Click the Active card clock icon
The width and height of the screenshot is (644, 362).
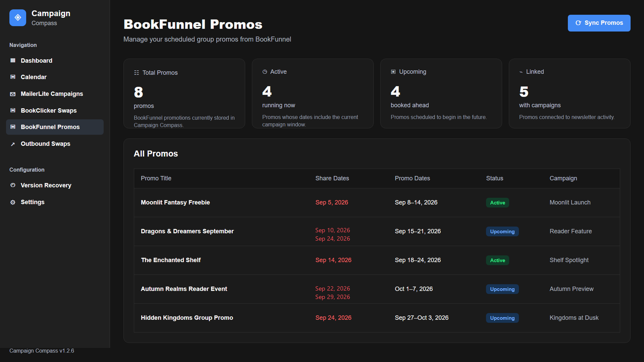(x=265, y=72)
